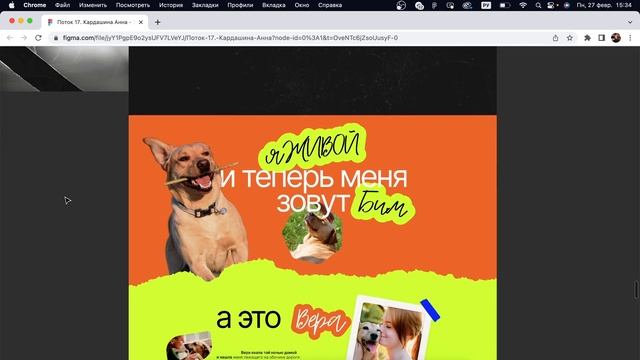The width and height of the screenshot is (640, 360).
Task: Open the Chrome application menu
Action: coord(35,5)
